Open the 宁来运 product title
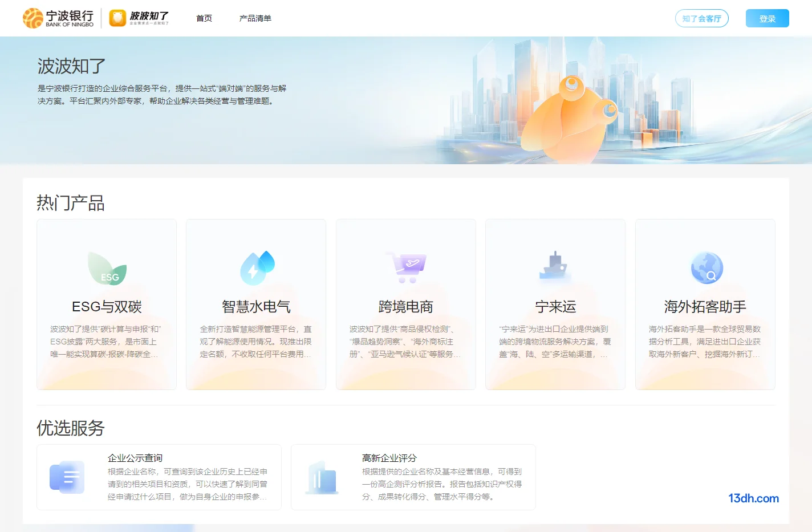 [x=555, y=307]
